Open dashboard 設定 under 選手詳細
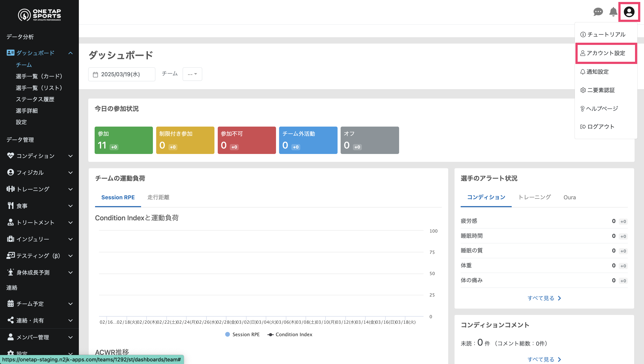The height and width of the screenshot is (364, 644). (21, 122)
